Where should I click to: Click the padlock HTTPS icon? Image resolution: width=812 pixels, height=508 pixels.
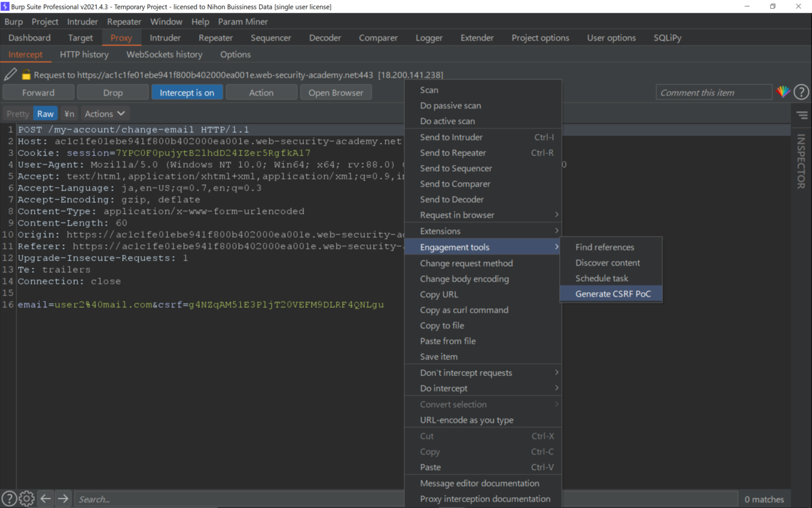[x=26, y=75]
